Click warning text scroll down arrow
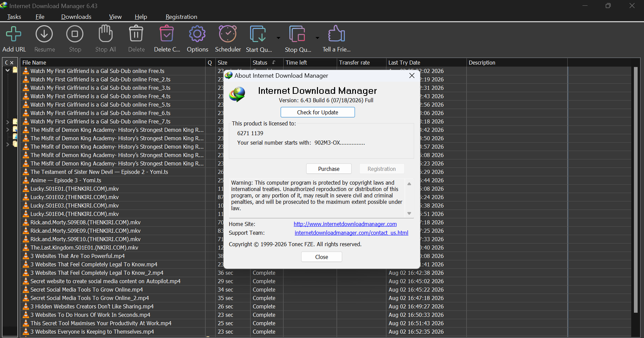Image resolution: width=644 pixels, height=338 pixels. point(409,213)
